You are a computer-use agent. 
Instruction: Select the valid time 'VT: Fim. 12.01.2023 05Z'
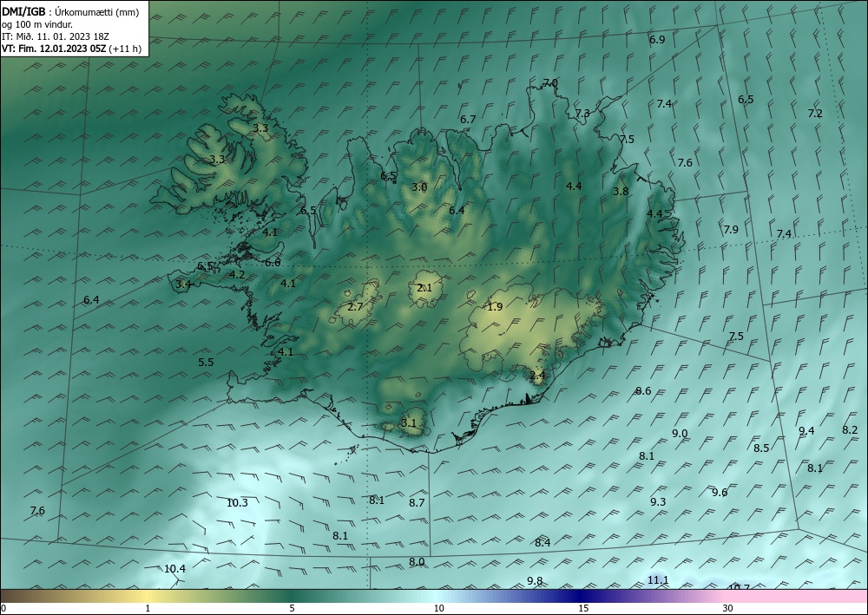[x=55, y=49]
